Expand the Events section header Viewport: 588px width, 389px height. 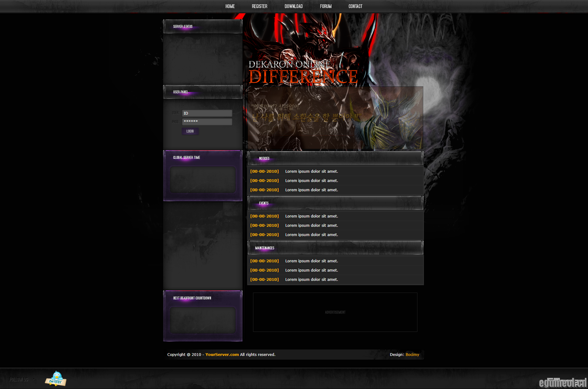pos(263,203)
